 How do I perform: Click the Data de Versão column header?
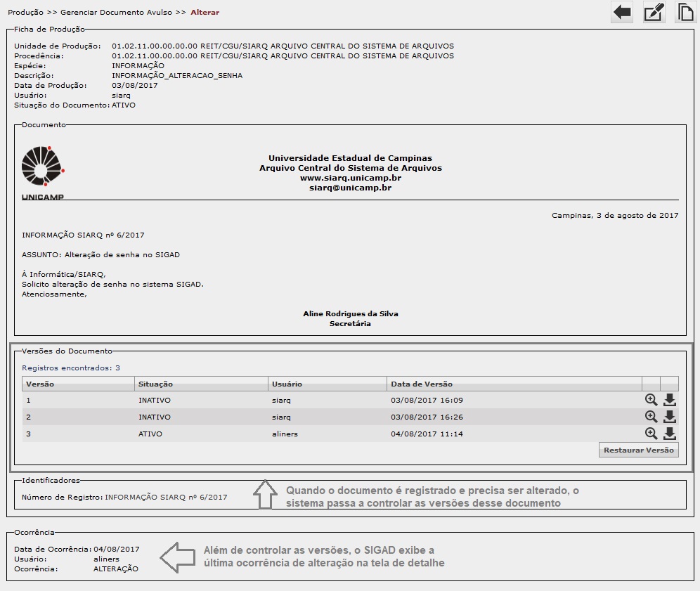coord(514,384)
